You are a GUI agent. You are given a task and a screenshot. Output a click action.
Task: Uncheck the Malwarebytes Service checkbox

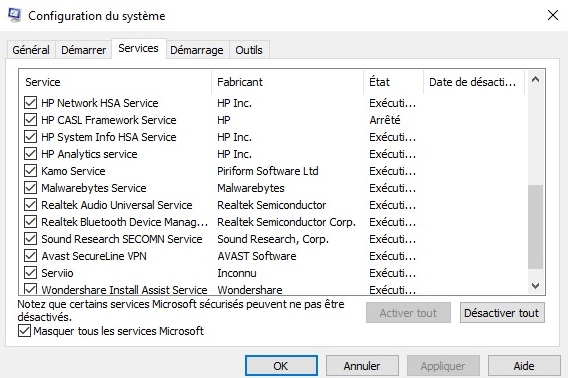pyautogui.click(x=30, y=188)
